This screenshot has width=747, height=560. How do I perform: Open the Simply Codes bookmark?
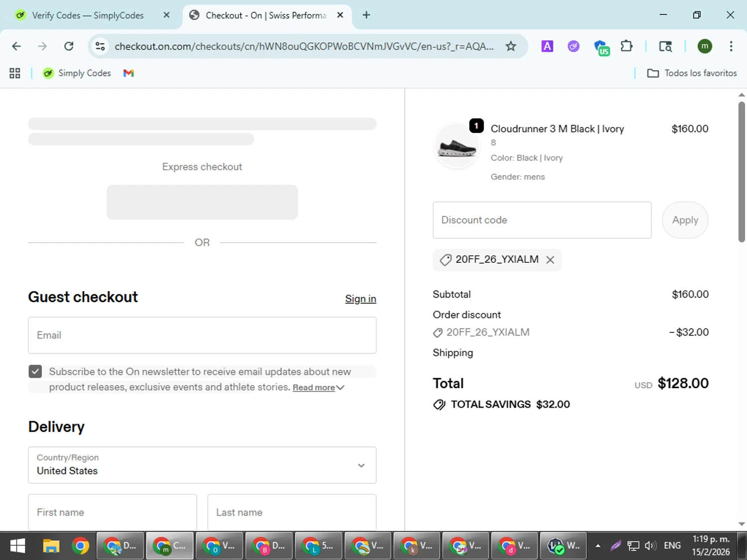click(x=77, y=73)
